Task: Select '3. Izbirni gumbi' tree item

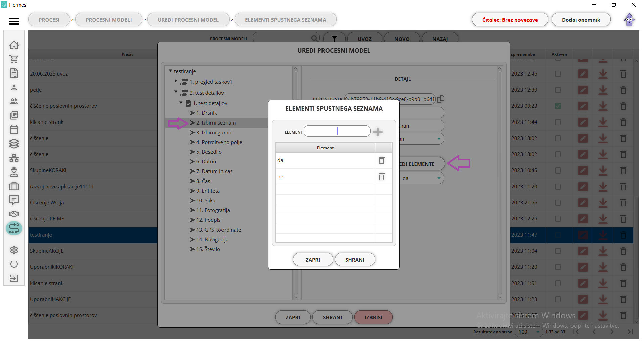Action: [214, 133]
